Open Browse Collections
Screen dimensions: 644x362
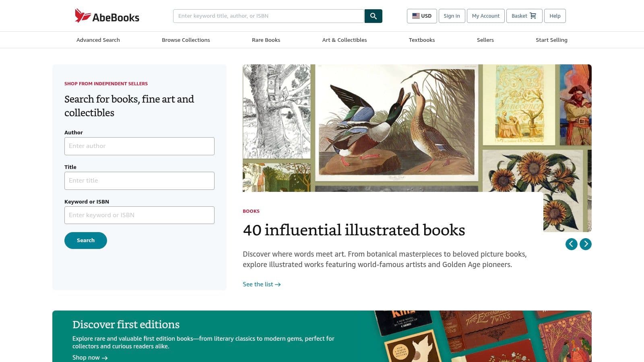tap(186, 40)
